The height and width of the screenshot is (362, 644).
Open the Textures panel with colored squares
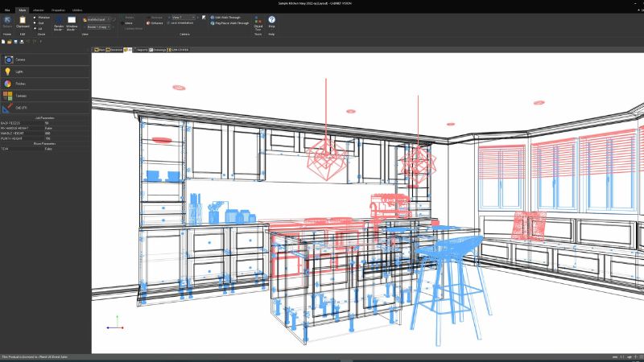click(45, 96)
